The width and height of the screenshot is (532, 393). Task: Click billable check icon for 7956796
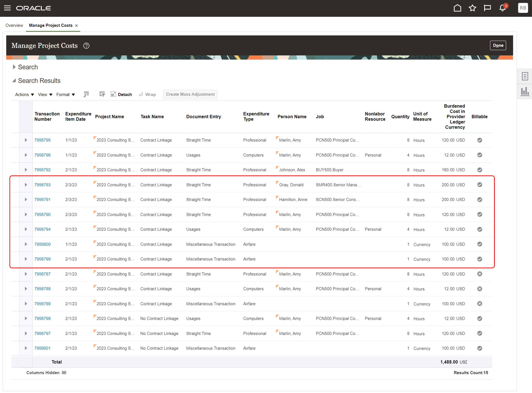pyautogui.click(x=479, y=155)
